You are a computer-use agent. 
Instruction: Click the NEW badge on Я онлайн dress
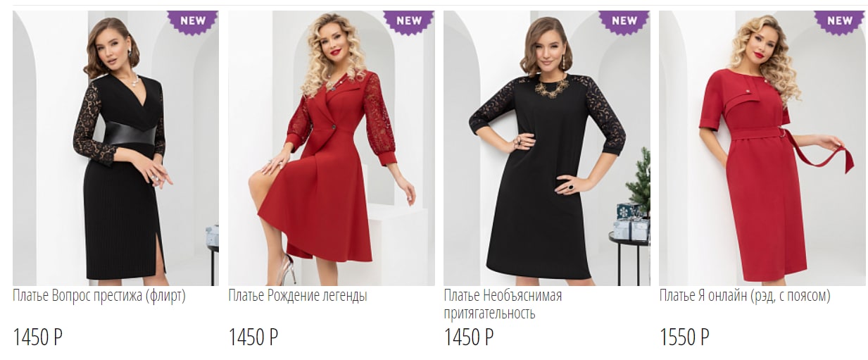pyautogui.click(x=840, y=21)
